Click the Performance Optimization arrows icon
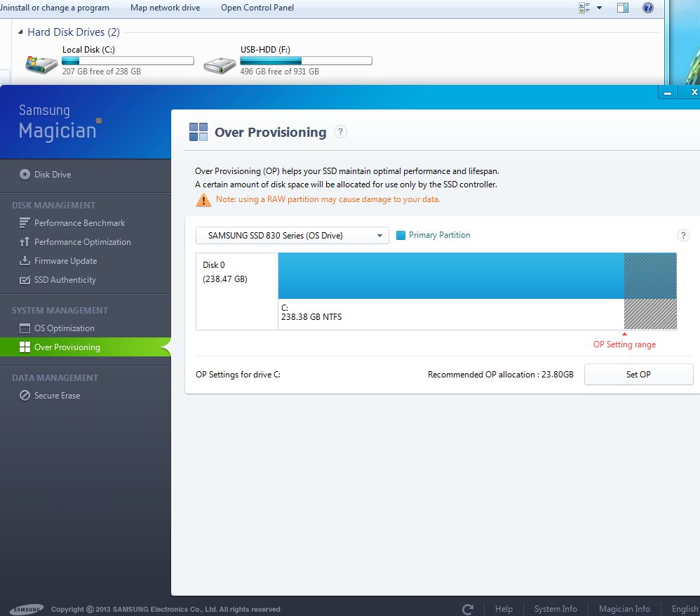This screenshot has height=616, width=700. (25, 241)
